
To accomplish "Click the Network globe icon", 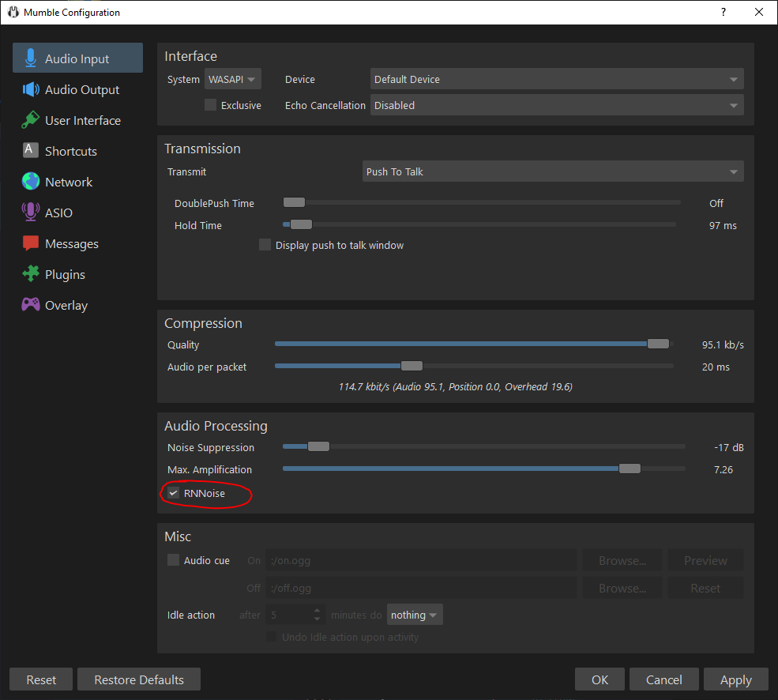I will coord(31,182).
